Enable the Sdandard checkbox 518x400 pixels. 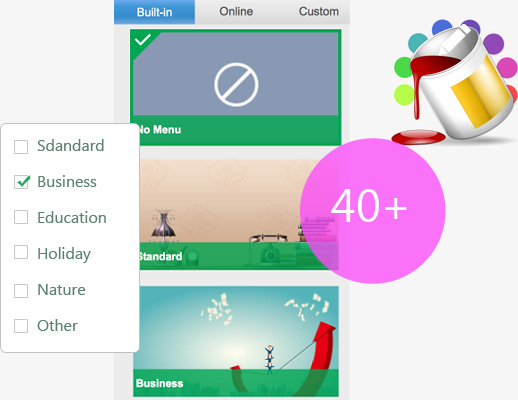pos(21,147)
